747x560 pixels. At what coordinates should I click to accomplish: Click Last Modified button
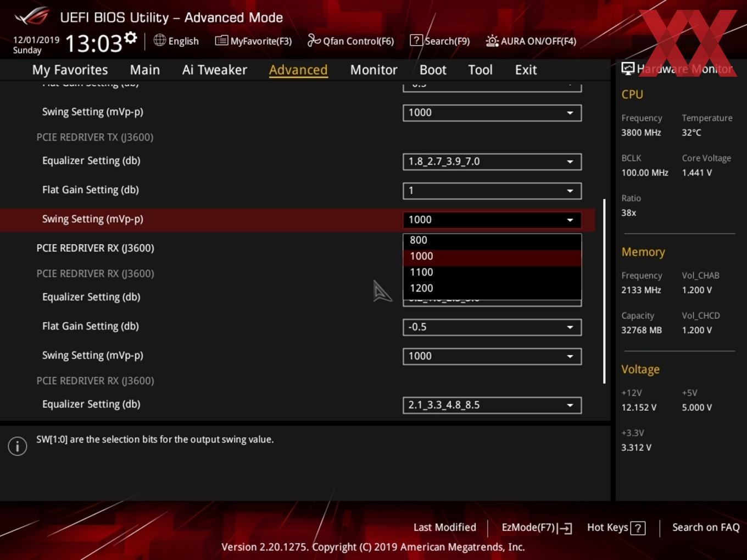pos(445,528)
